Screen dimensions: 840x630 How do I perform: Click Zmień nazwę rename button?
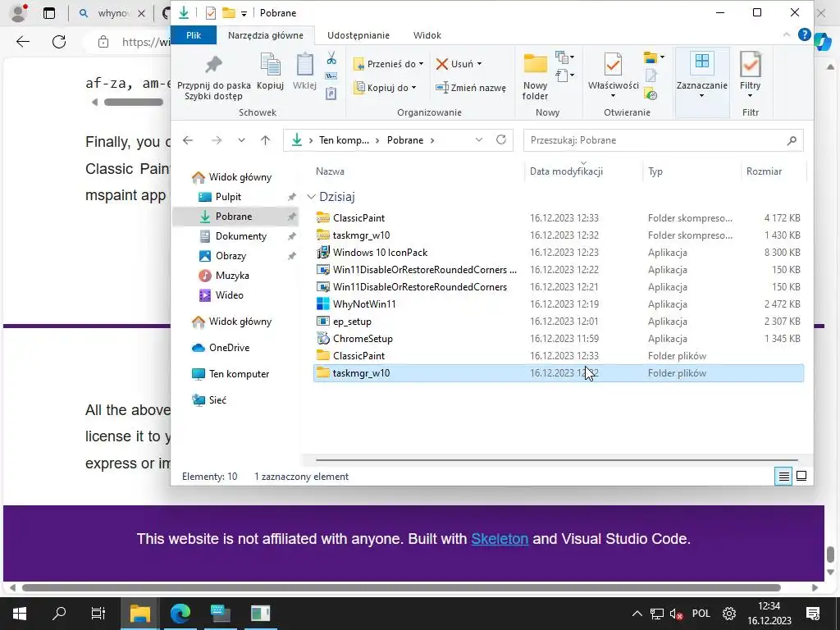coord(471,87)
